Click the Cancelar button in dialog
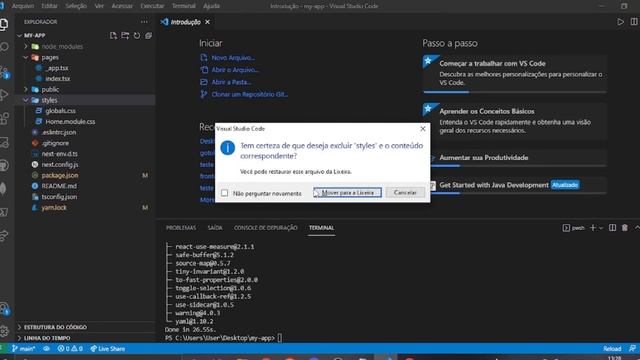640x360 pixels. click(x=405, y=192)
